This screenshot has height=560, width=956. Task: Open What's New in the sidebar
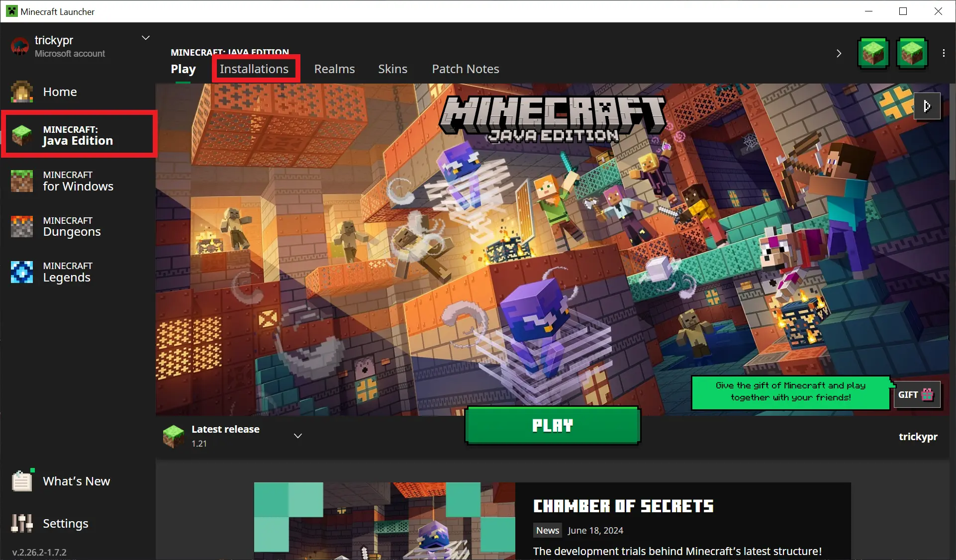pyautogui.click(x=76, y=480)
